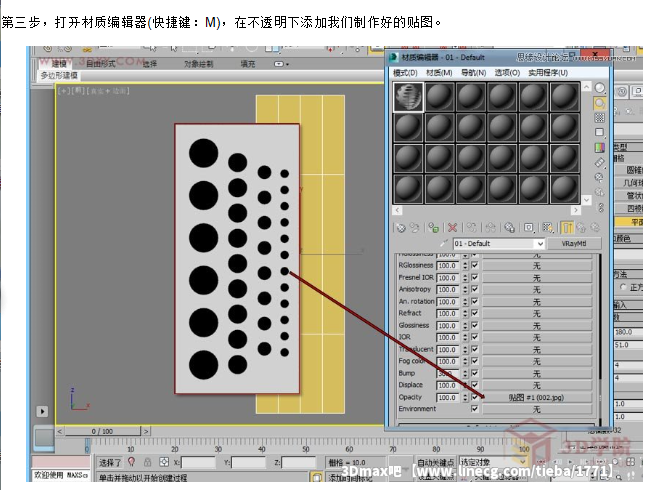Image resolution: width=653 pixels, height=490 pixels.
Task: Click the viewport play arrow icon
Action: click(42, 411)
